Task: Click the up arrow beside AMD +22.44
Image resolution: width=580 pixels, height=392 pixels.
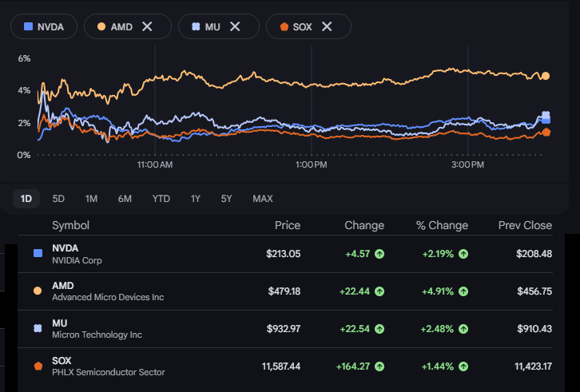Action: [x=379, y=291]
